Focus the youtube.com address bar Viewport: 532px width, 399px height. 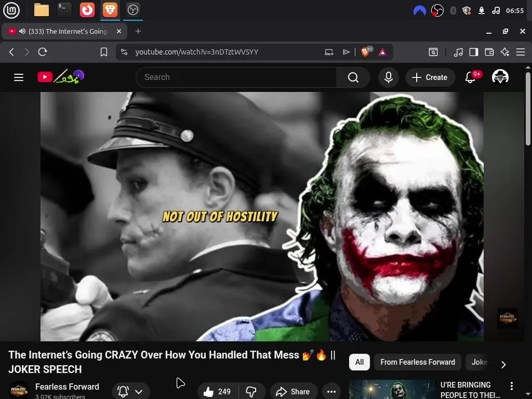196,52
